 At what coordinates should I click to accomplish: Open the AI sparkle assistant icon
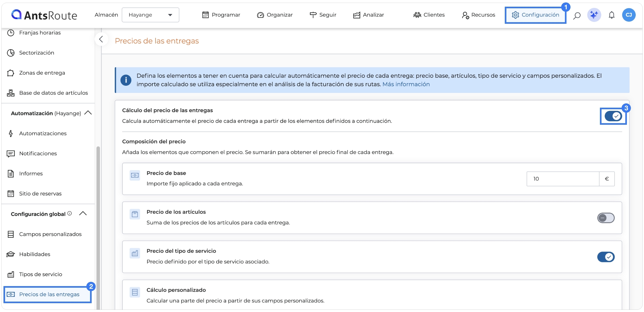coord(594,15)
